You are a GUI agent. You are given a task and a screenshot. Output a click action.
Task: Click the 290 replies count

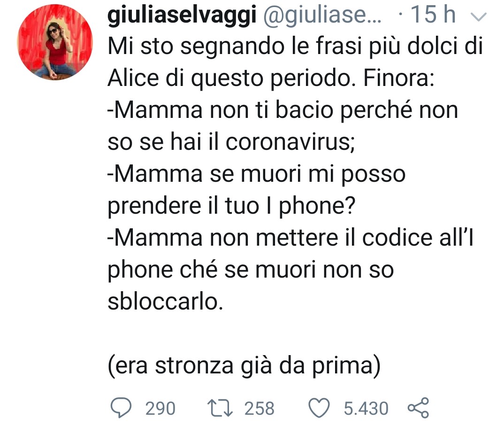click(160, 409)
